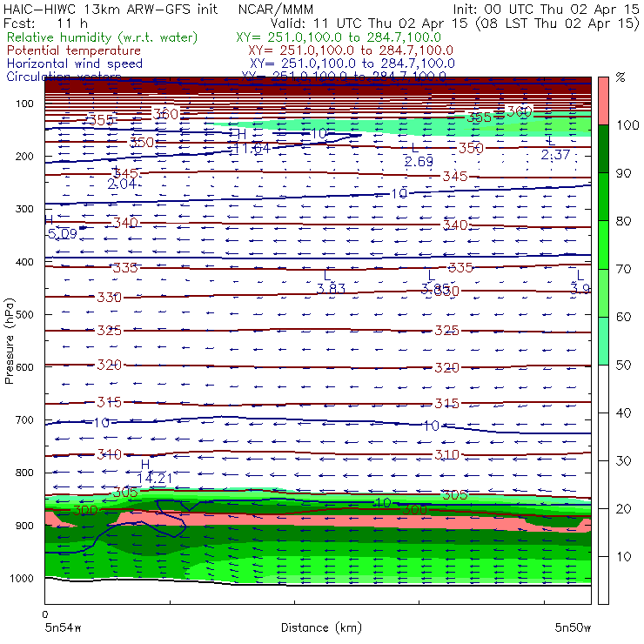This screenshot has width=644, height=644.
Task: Click the wind maximum value '14.21'
Action: [154, 478]
